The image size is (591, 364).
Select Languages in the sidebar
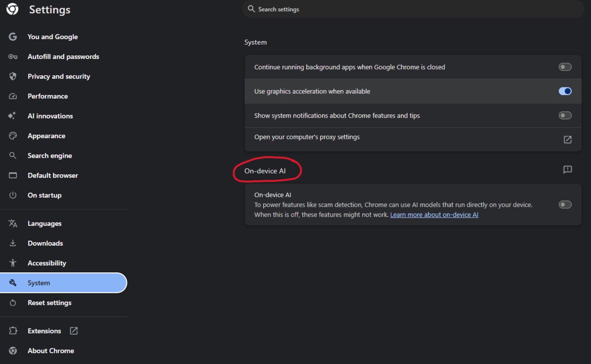tap(45, 223)
